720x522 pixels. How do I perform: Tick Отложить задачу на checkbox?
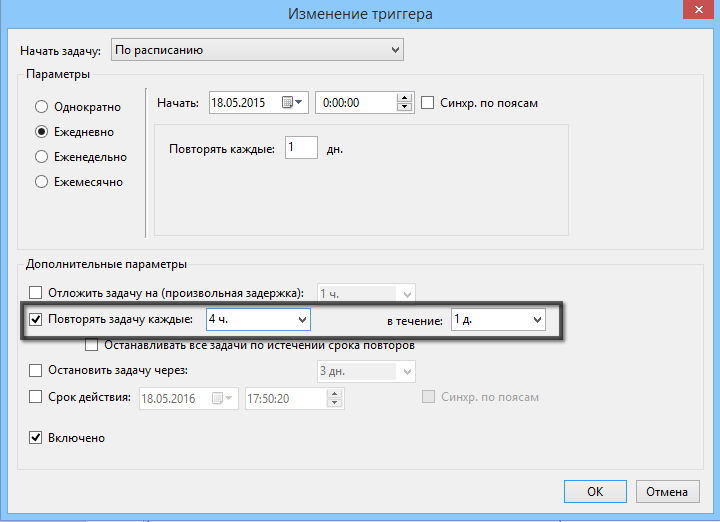pos(35,292)
